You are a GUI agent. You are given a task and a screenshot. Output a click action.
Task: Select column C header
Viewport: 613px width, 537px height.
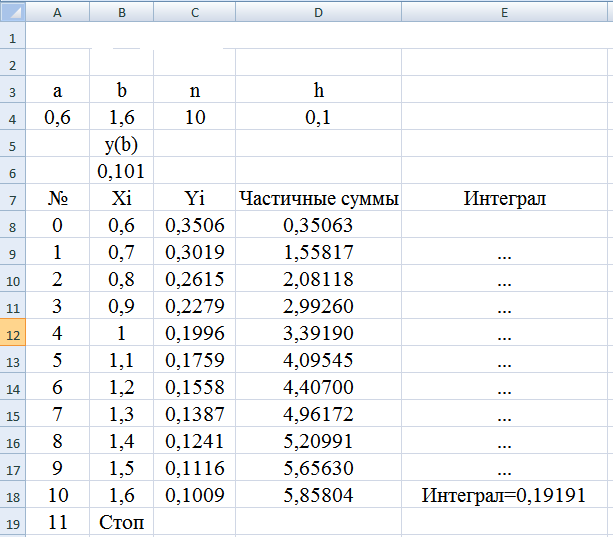coord(195,12)
